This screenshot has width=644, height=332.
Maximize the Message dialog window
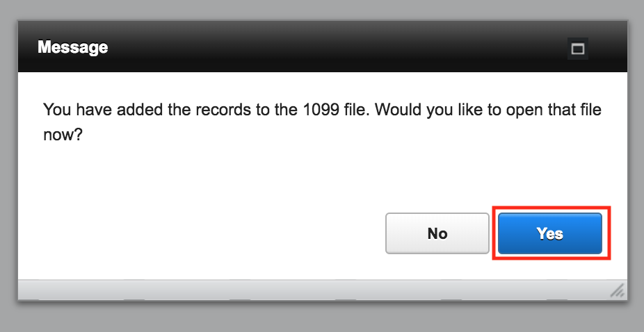(x=578, y=49)
